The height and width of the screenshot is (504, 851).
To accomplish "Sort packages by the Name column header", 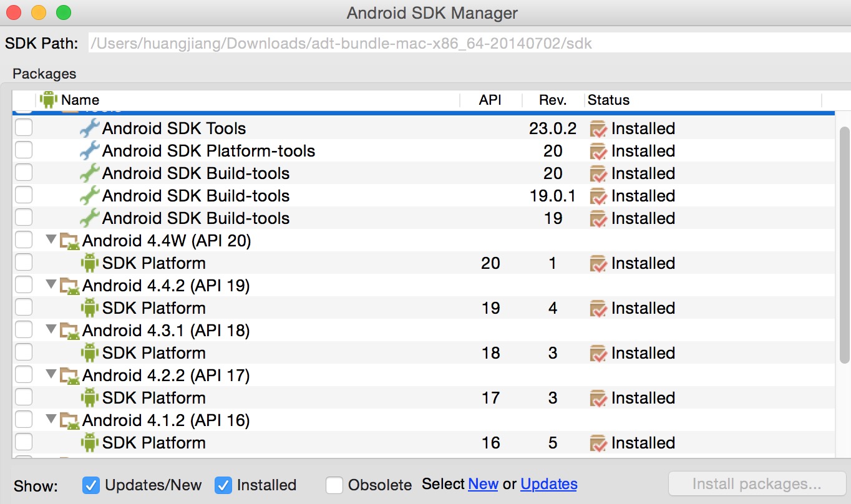I will 248,100.
